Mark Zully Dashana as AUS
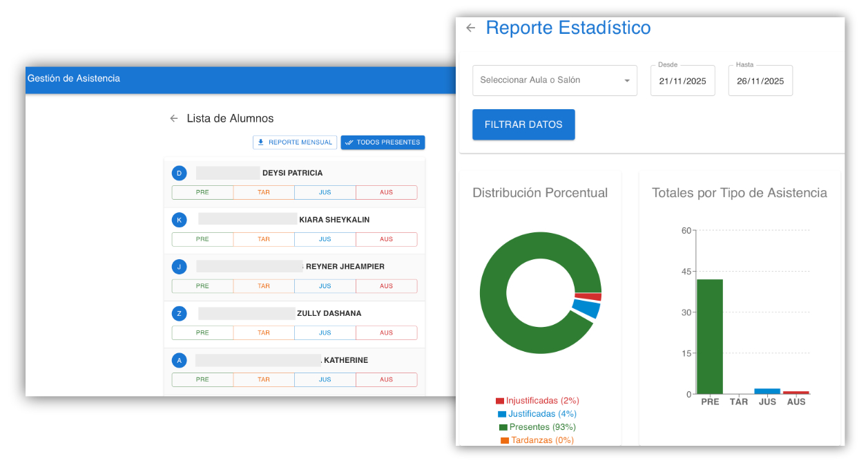The image size is (868, 461). pos(386,333)
